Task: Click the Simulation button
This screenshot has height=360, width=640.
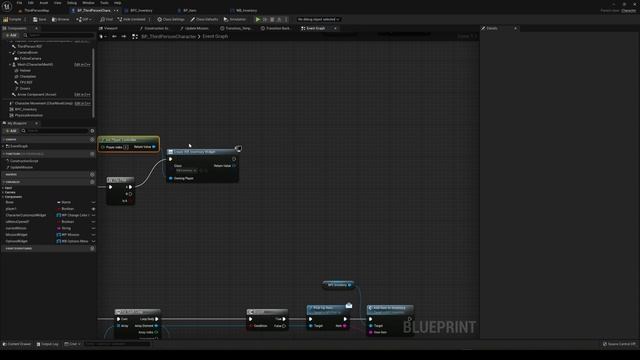Action: pyautogui.click(x=235, y=19)
